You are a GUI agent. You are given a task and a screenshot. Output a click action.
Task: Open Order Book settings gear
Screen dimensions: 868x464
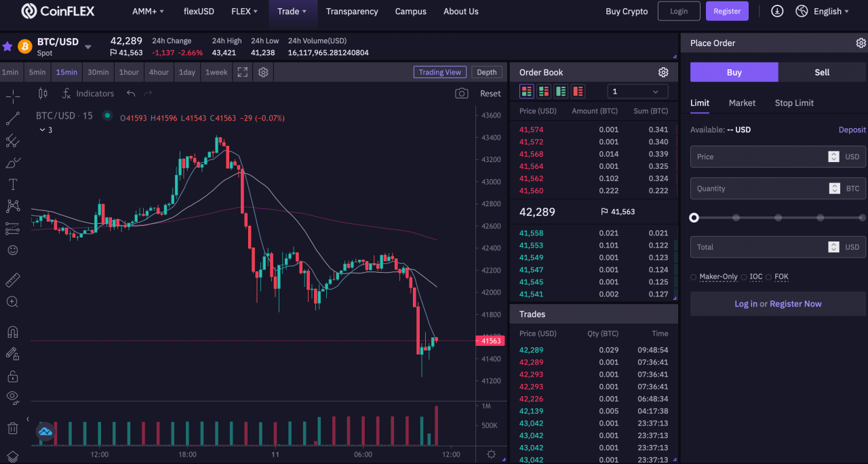click(663, 73)
